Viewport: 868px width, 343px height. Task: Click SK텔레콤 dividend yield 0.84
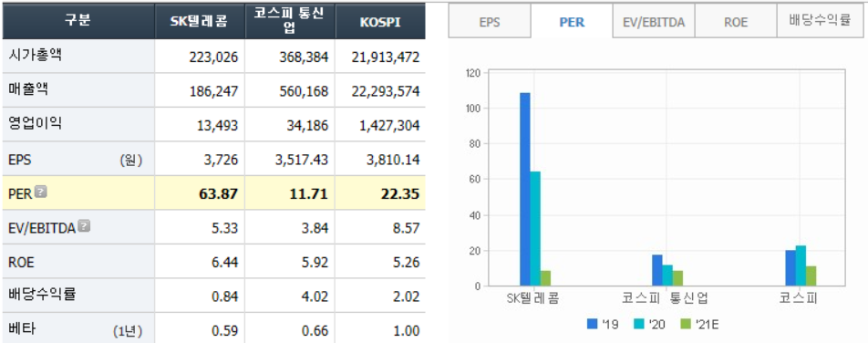pos(226,296)
